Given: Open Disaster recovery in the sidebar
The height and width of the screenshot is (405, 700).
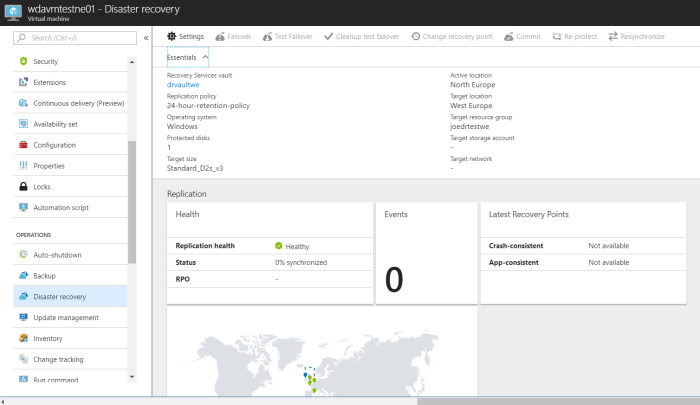Looking at the screenshot, I should pos(60,297).
